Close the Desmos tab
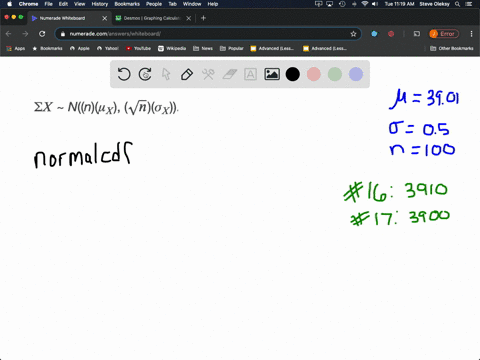Image resolution: width=480 pixels, height=360 pixels. pyautogui.click(x=189, y=18)
